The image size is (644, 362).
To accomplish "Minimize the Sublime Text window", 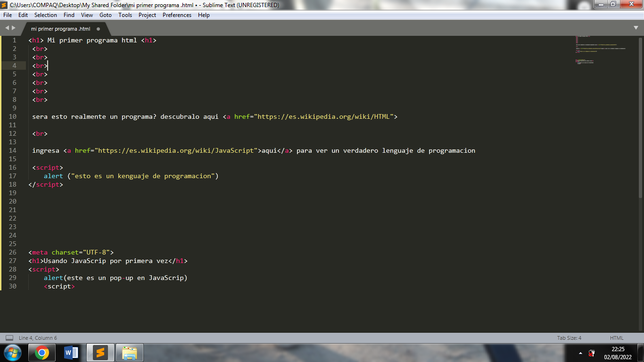I will [600, 4].
